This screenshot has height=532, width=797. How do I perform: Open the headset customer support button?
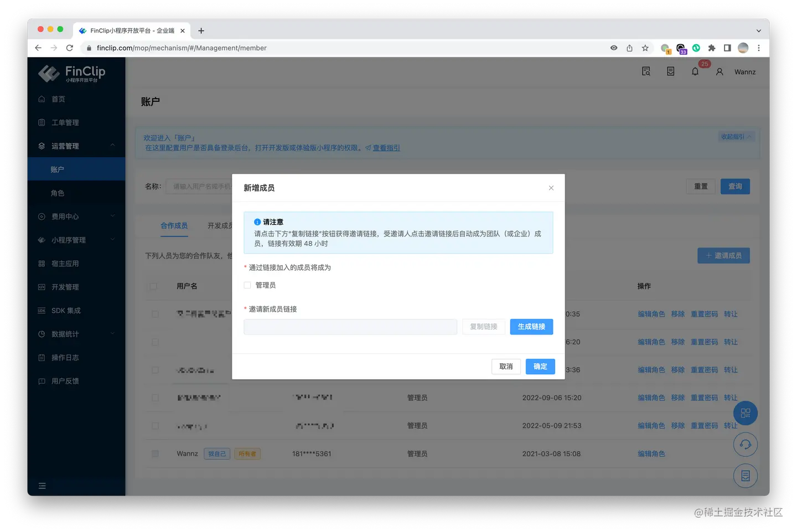[746, 445]
